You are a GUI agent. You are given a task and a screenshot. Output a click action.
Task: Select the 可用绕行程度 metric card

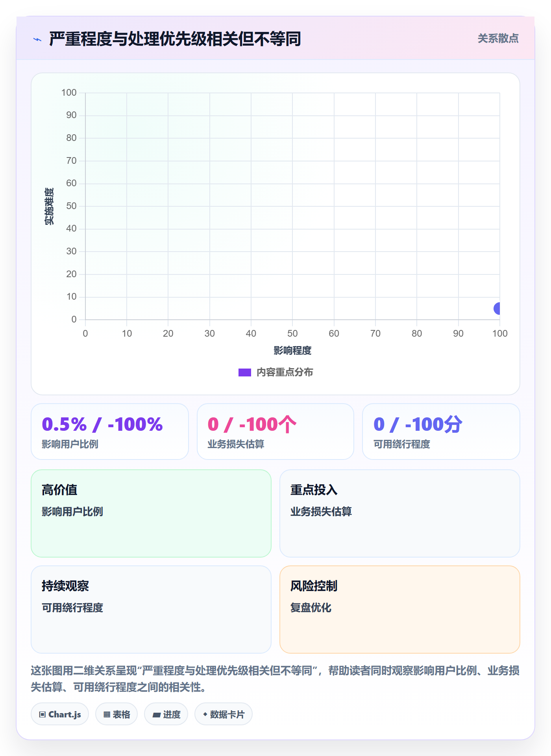pos(441,432)
